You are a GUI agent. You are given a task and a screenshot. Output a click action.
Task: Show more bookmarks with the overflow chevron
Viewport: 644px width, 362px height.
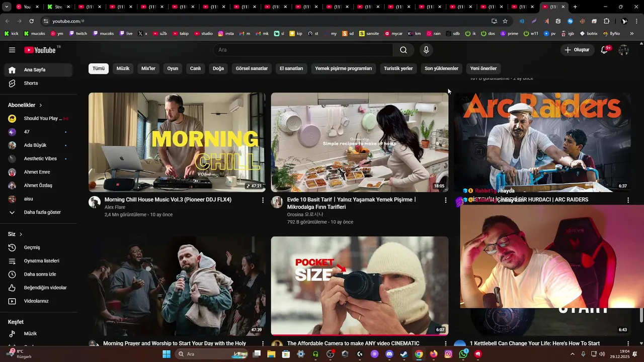(x=631, y=34)
